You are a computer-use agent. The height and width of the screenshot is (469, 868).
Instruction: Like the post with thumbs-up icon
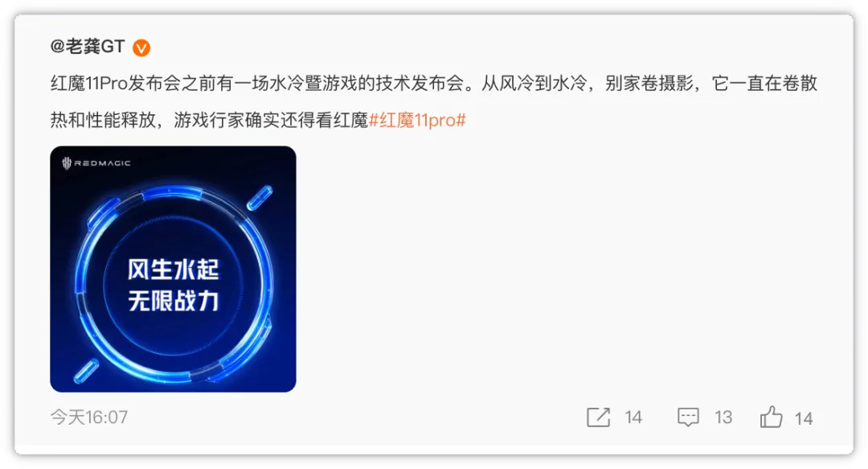pyautogui.click(x=771, y=417)
